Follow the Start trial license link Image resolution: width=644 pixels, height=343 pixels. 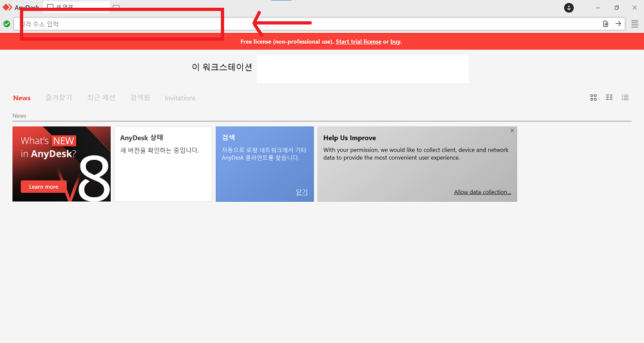tap(358, 41)
